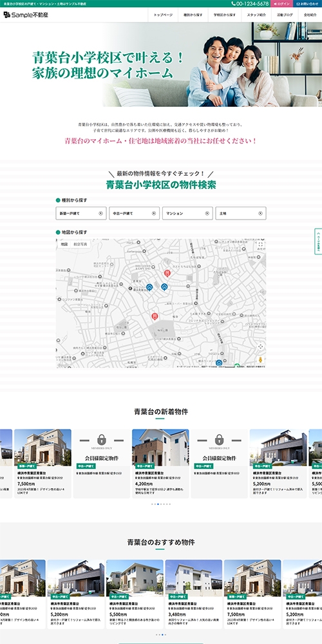The image size is (322, 644).
Task: Open 学校区から探す navigation menu item
Action: pos(225,15)
